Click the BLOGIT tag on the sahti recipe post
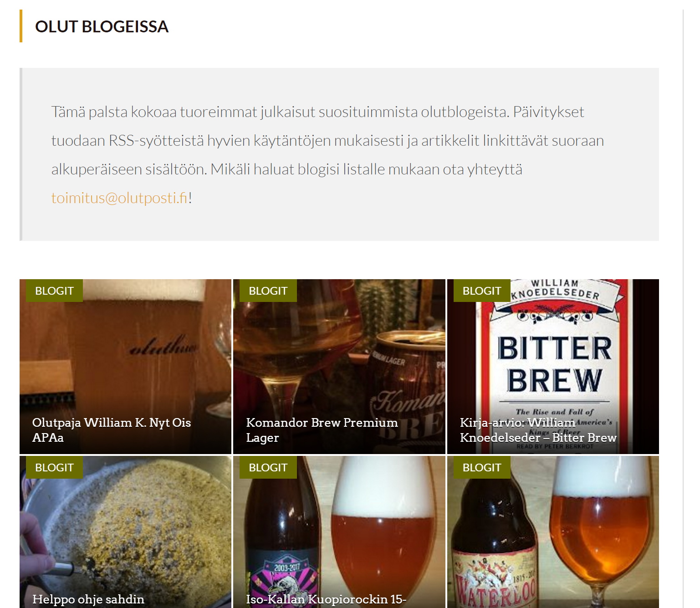This screenshot has height=608, width=700. pos(54,467)
